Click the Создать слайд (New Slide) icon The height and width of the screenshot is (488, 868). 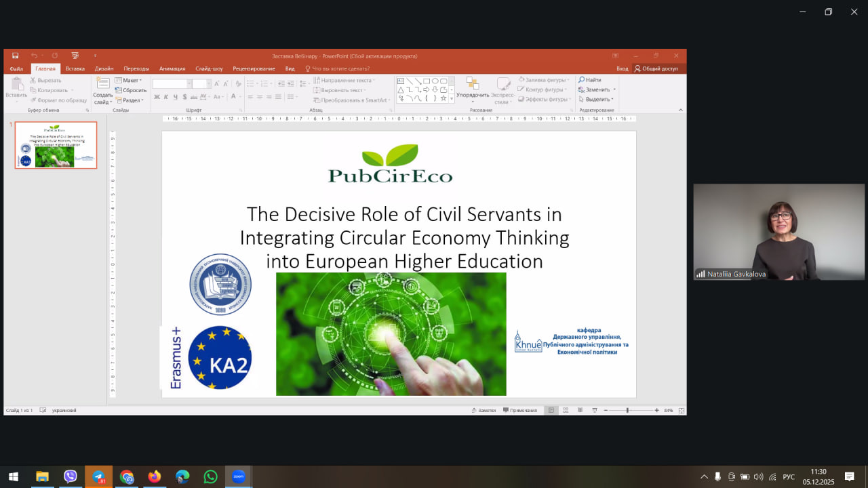click(x=103, y=84)
